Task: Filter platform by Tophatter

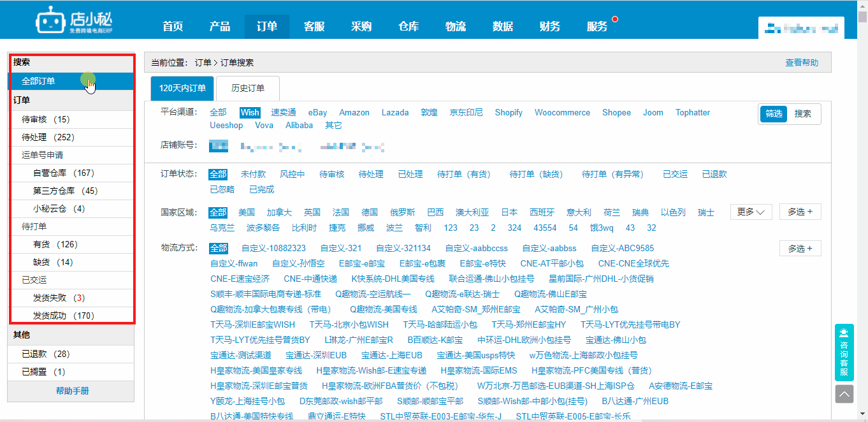Action: (x=693, y=112)
